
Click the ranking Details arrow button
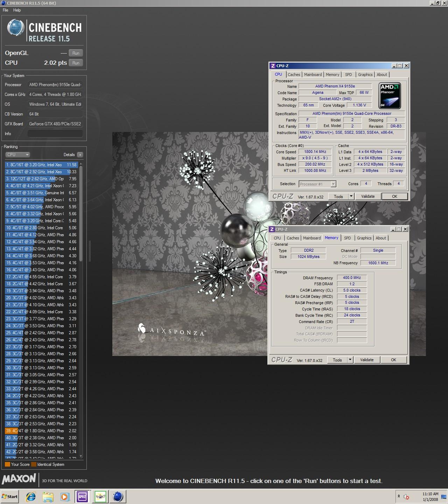[x=80, y=154]
